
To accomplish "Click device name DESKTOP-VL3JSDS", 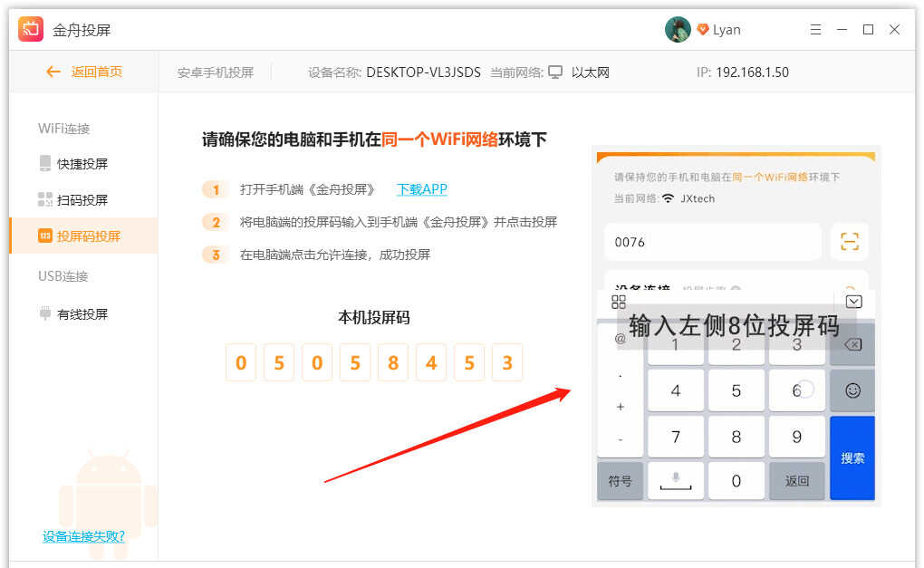I will (x=423, y=72).
